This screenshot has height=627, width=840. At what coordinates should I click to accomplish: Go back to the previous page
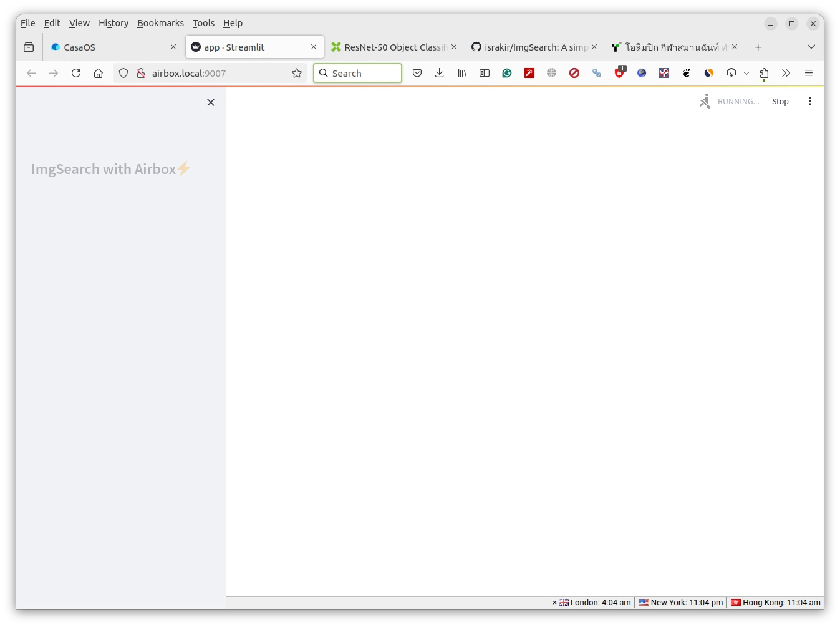(31, 73)
